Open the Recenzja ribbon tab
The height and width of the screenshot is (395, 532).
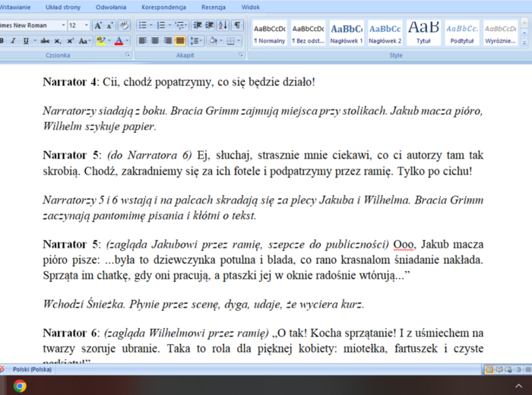click(x=214, y=7)
